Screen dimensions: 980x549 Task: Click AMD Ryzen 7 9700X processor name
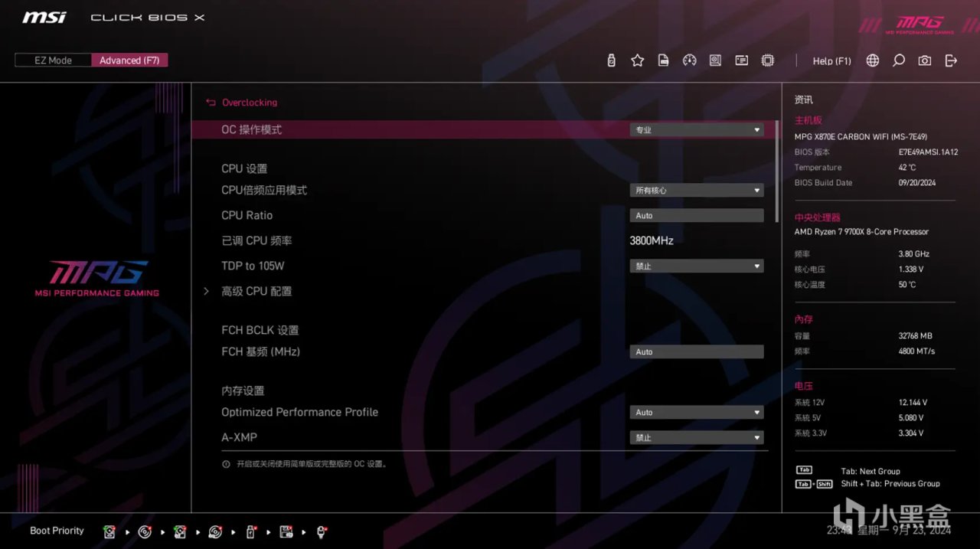861,232
